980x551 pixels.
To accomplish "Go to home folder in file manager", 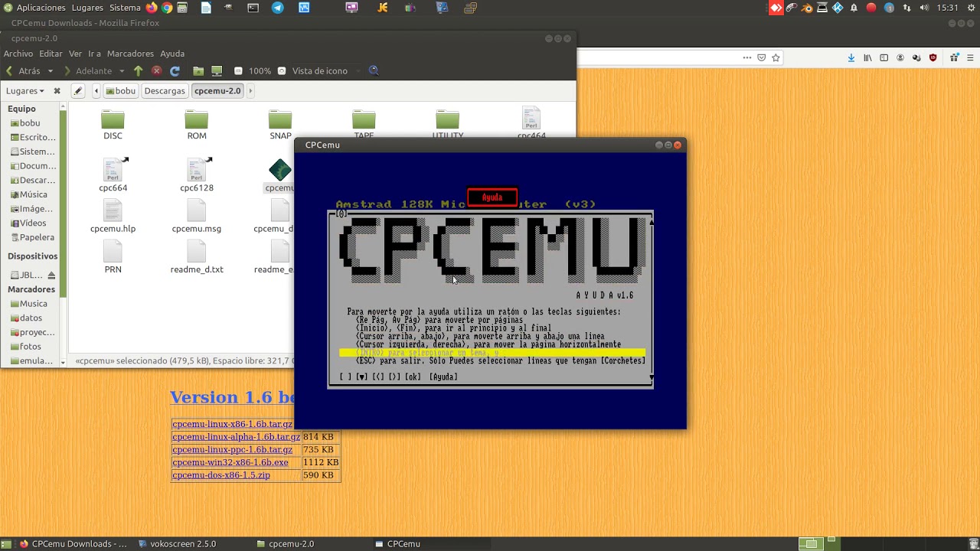I will pyautogui.click(x=198, y=70).
